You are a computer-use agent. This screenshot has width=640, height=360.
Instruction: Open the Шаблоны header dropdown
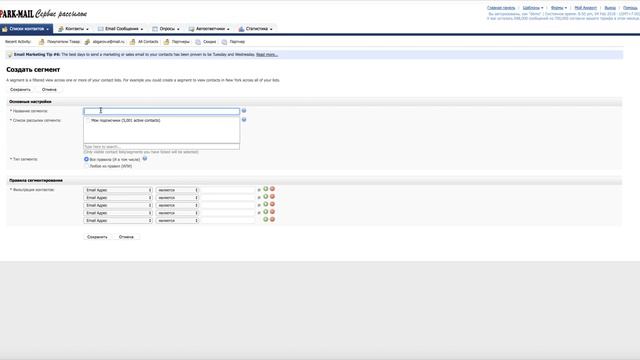(533, 8)
